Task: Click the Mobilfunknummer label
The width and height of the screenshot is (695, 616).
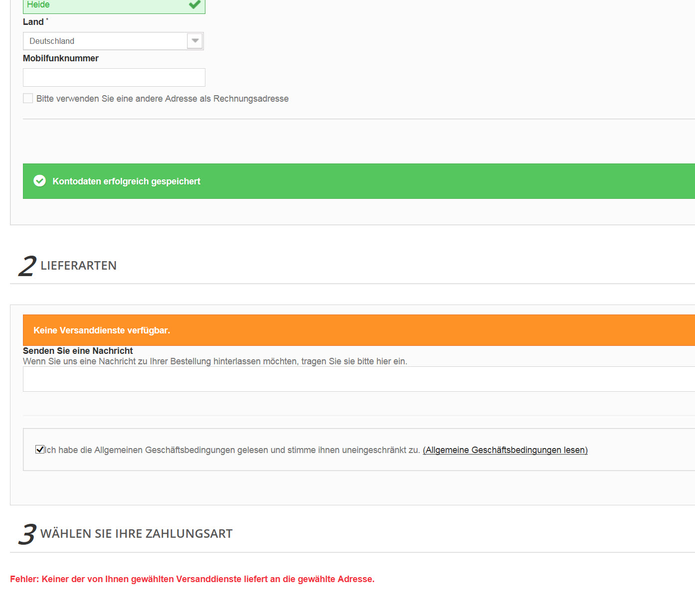Action: pos(61,58)
